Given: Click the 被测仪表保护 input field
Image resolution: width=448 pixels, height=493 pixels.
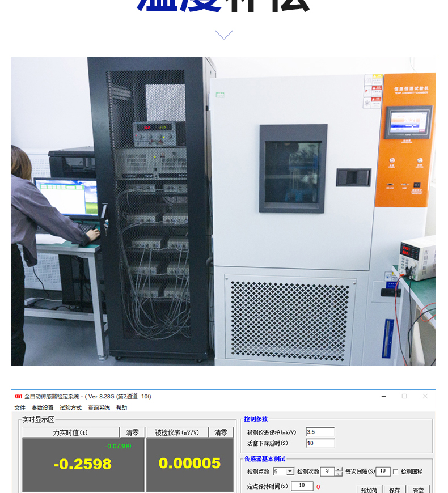Looking at the screenshot, I should coord(320,432).
